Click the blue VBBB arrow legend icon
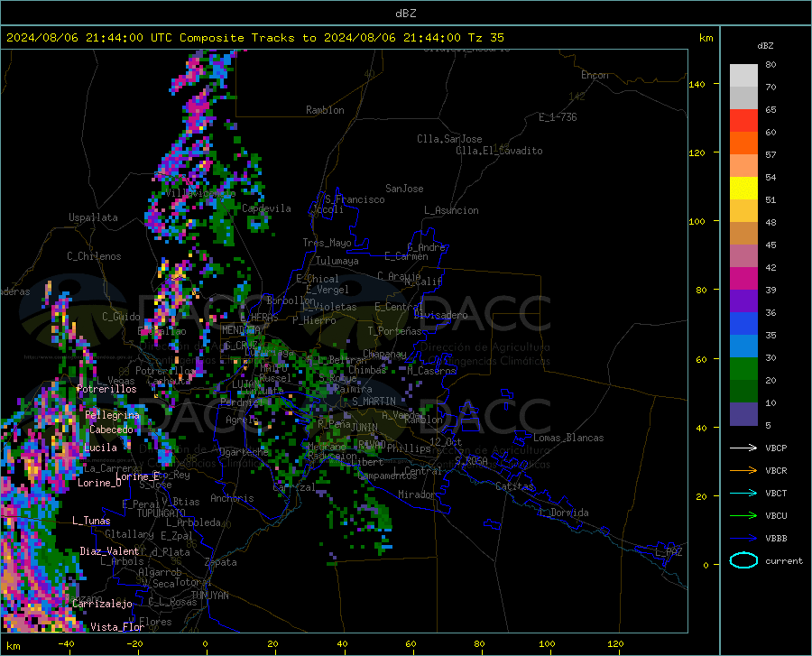The width and height of the screenshot is (812, 656). [x=743, y=538]
